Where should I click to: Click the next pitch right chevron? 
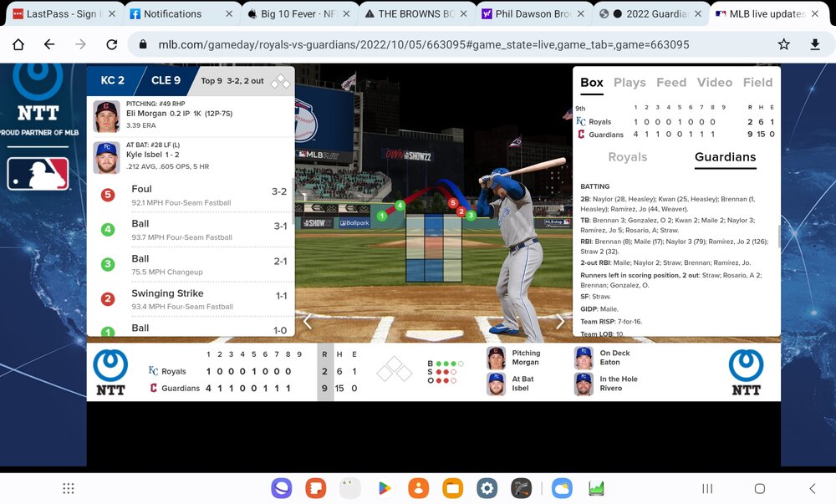[560, 321]
